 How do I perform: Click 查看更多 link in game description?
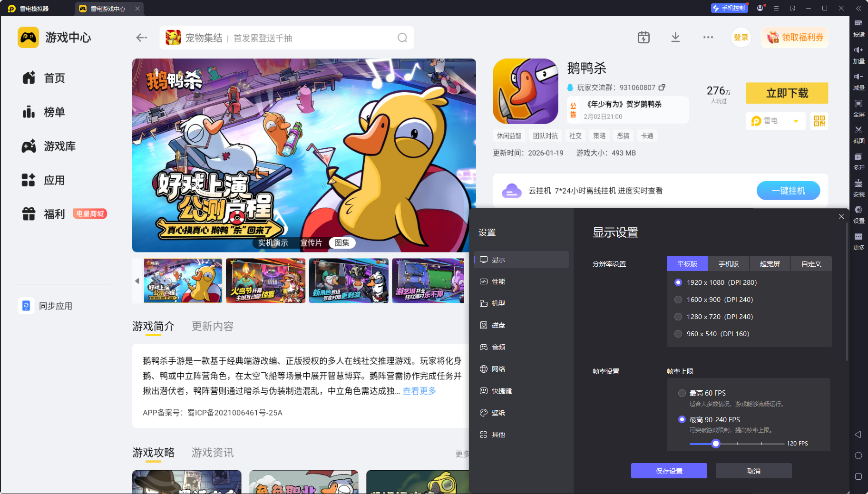pos(419,391)
